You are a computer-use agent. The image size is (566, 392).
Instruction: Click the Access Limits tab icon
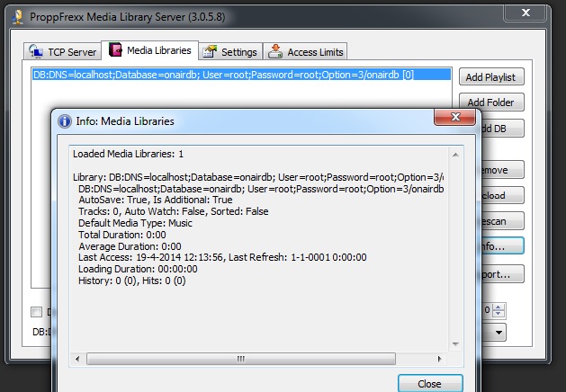[x=275, y=51]
